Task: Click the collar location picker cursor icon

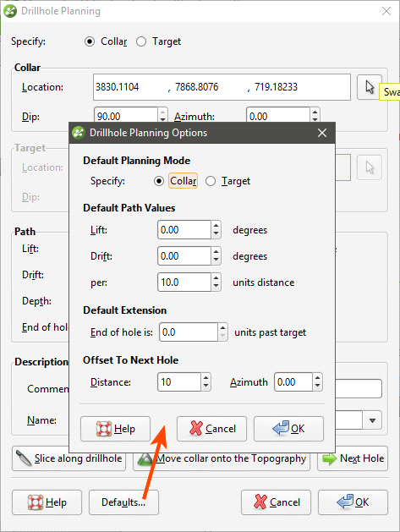Action: (369, 87)
